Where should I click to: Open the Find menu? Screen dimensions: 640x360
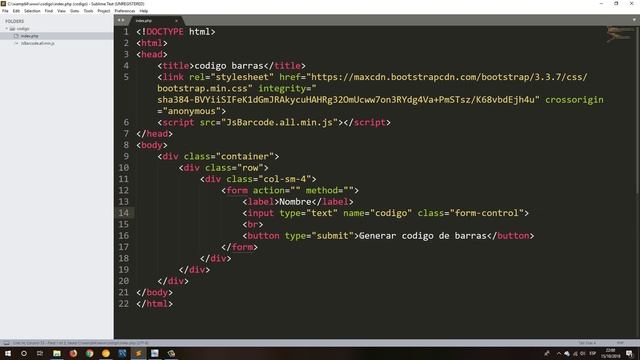[x=49, y=11]
